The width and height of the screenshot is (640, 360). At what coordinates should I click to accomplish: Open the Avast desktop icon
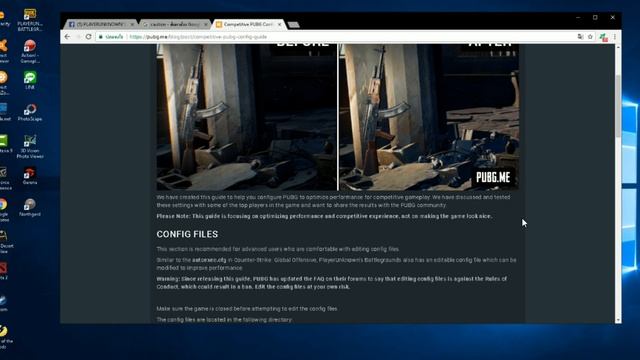coord(3,51)
